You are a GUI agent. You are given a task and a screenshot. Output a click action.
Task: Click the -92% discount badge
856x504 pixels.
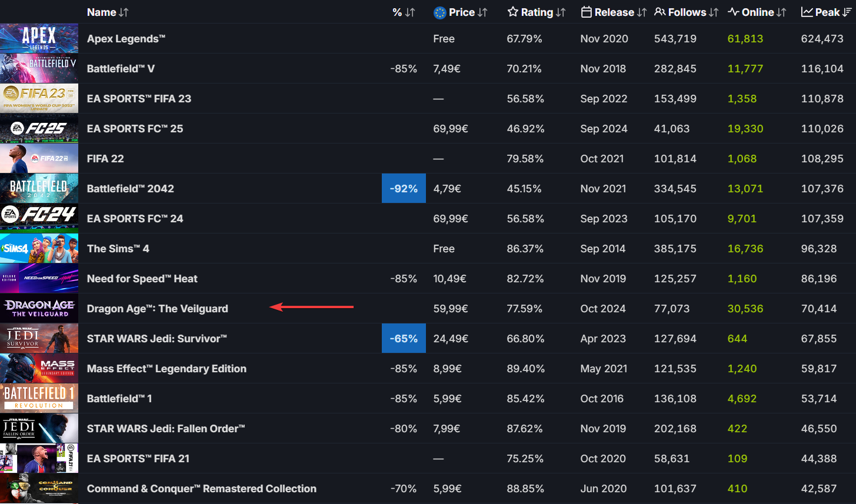click(404, 189)
